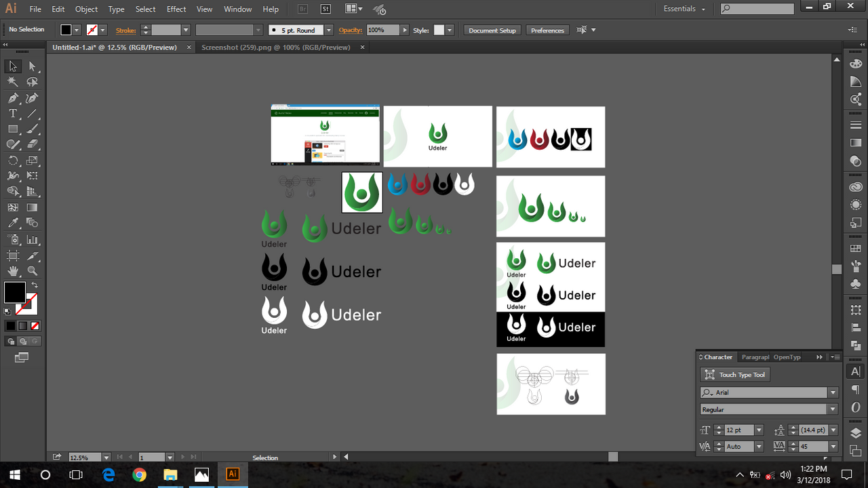Expand the Opacity slider arrow
Viewport: 868px width, 488px height.
click(405, 30)
